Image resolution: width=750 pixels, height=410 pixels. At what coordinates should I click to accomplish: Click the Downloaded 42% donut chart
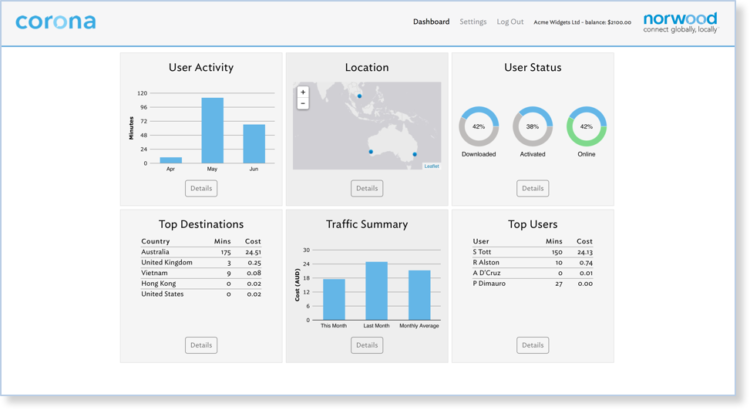[x=478, y=127]
